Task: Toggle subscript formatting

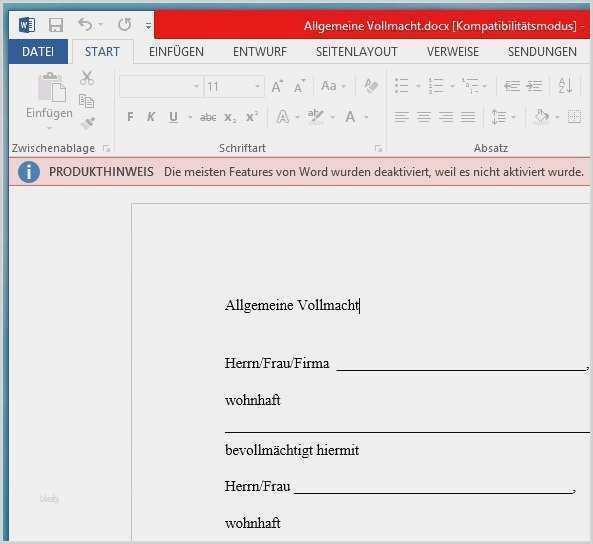Action: 230,117
